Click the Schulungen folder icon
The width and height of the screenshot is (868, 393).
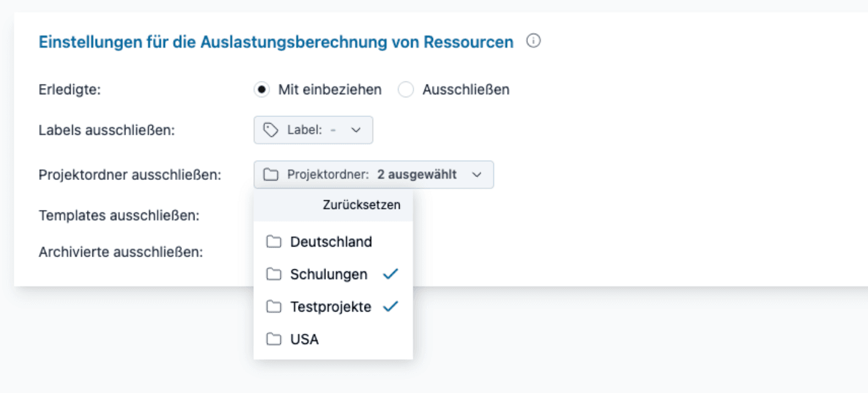click(273, 275)
